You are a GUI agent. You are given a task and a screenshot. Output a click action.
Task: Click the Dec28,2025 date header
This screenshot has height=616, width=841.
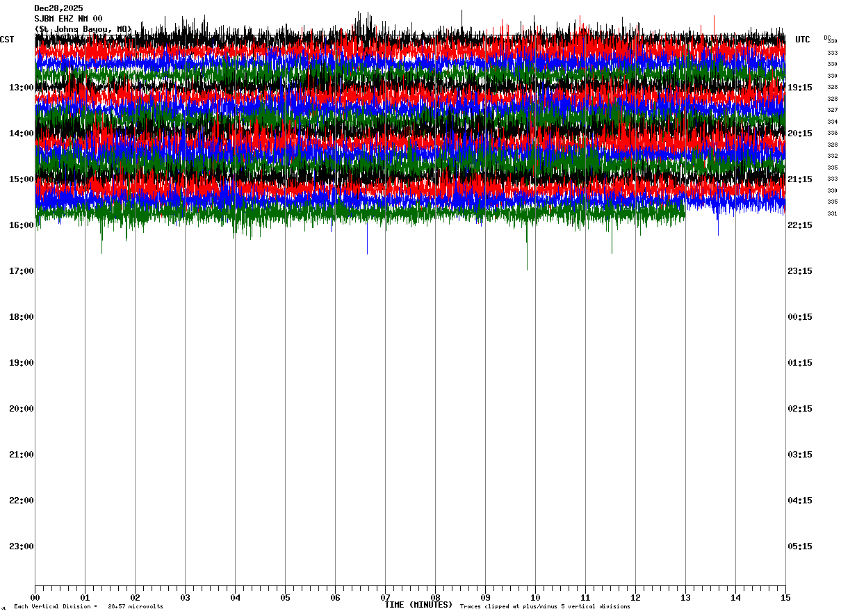click(x=58, y=8)
